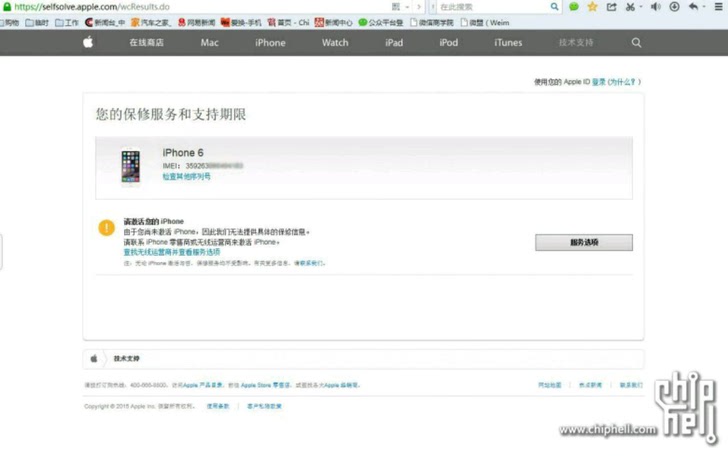Click the Apple logo in footer breadcrumb
Screen dimensions: 728x456
coord(94,358)
